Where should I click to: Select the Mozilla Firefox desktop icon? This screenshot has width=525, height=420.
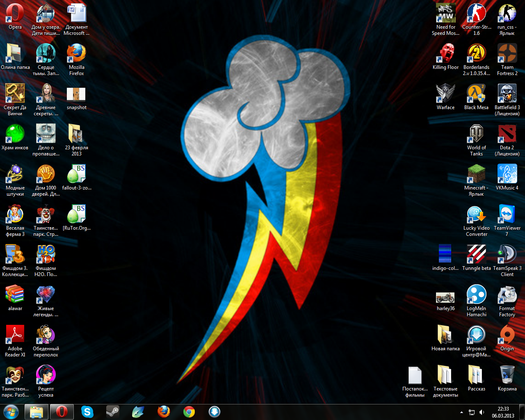(x=76, y=59)
